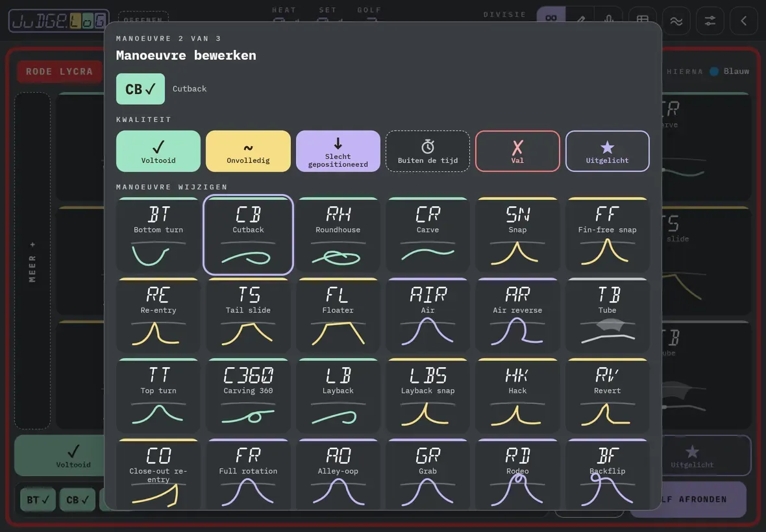
Task: Mark the maneuver as Val
Action: pyautogui.click(x=517, y=151)
